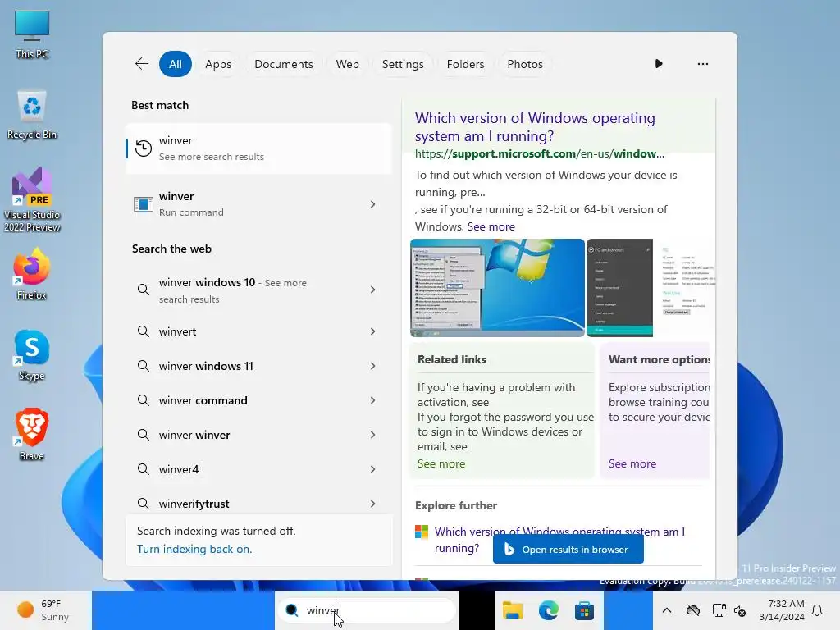Click the history clock icon beside winver

pyautogui.click(x=143, y=148)
